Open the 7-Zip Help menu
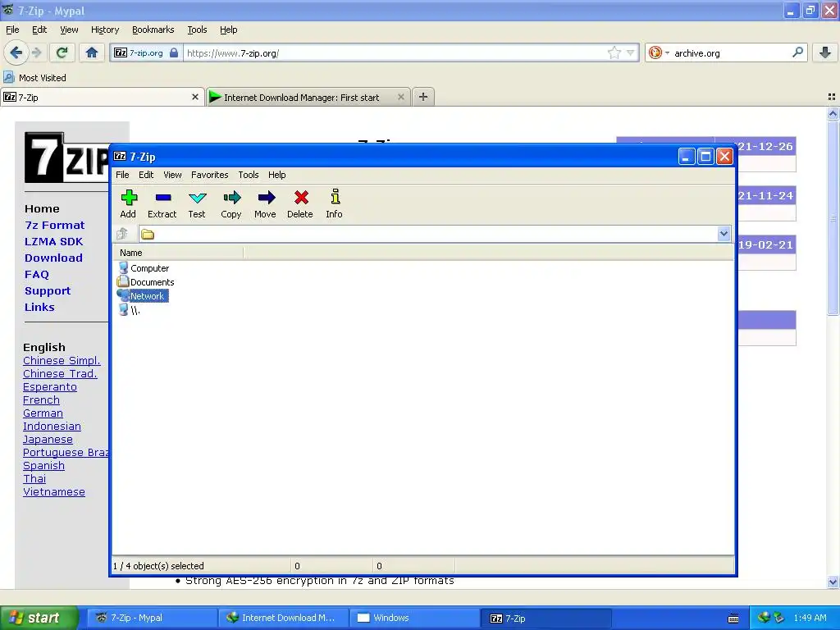The image size is (840, 630). pos(277,175)
